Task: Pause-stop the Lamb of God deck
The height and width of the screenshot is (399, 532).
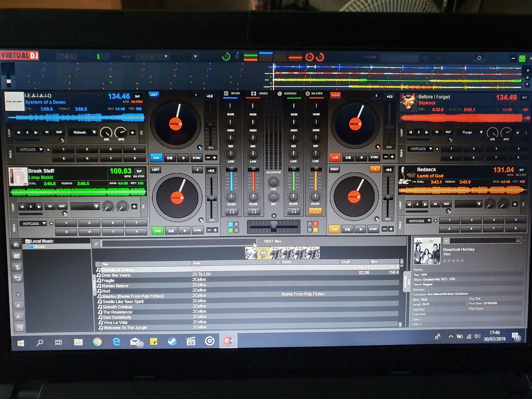Action: [x=348, y=229]
